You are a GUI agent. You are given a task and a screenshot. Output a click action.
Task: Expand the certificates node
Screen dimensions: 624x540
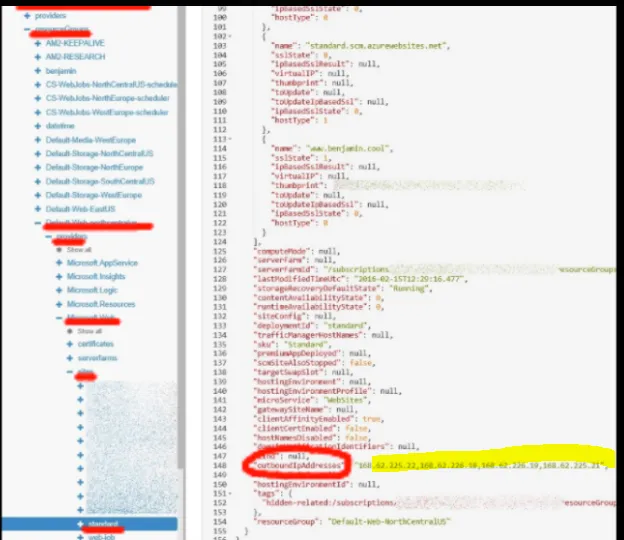tap(70, 344)
